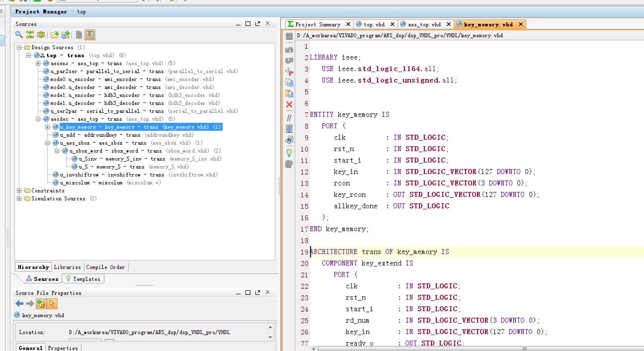Viewport: 644px width, 351px height.
Task: Switch to the top.vhd tab
Action: click(374, 24)
